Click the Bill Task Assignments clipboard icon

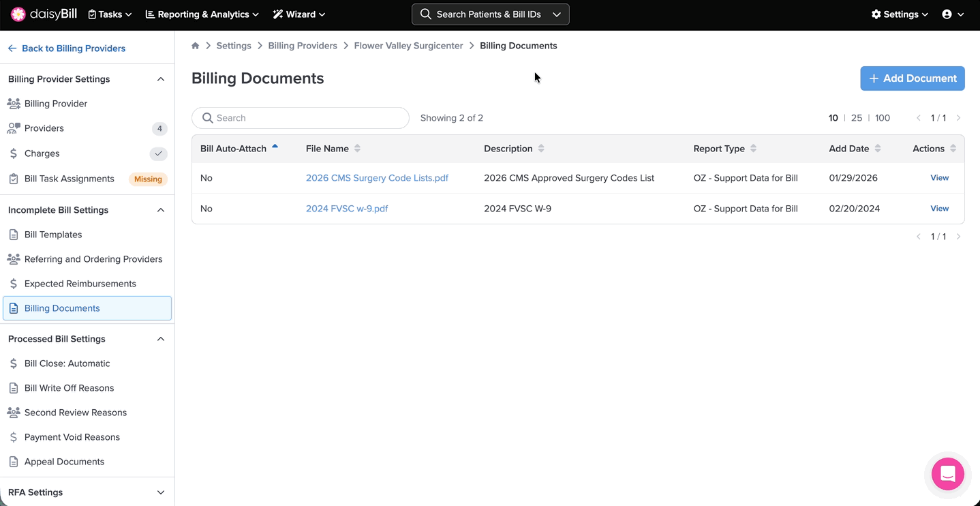click(14, 179)
